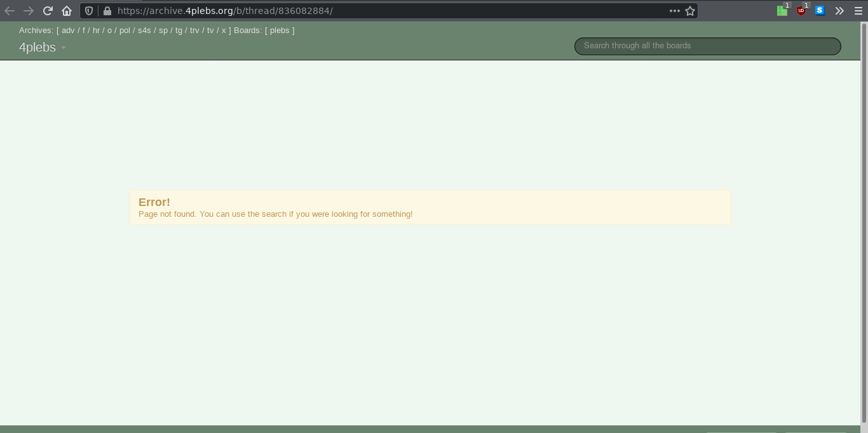Open the uBlock Origin extension icon
This screenshot has height=433, width=868.
point(801,11)
